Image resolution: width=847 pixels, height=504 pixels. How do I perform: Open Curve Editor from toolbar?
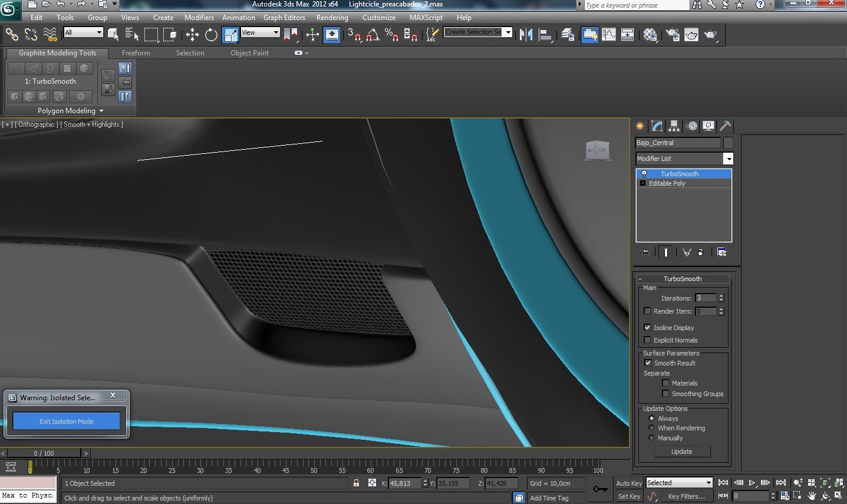point(609,35)
